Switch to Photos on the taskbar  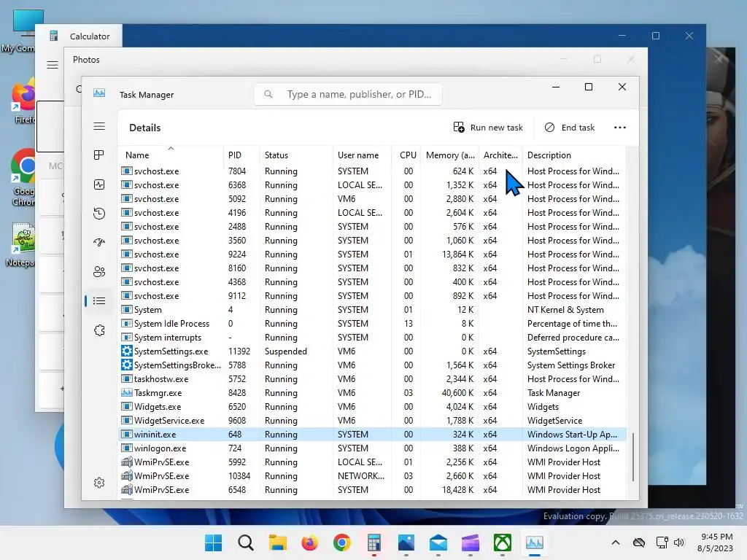click(x=406, y=542)
